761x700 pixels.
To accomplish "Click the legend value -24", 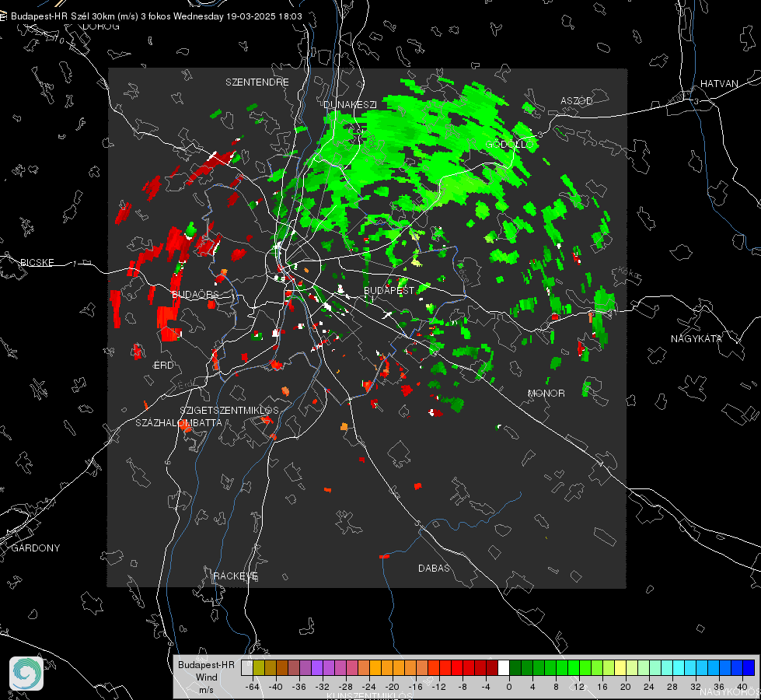I will coord(369,687).
